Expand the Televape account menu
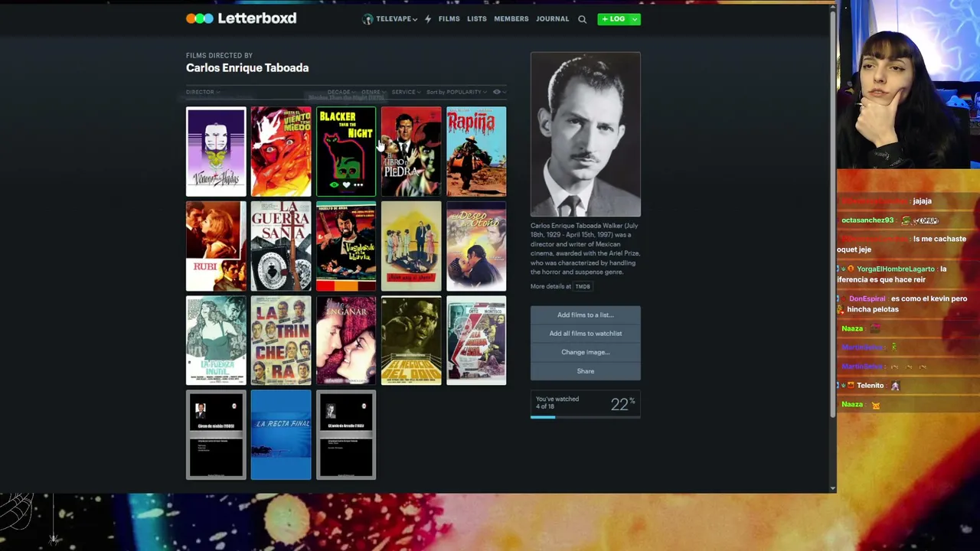Viewport: 980px width, 551px height. 395,19
